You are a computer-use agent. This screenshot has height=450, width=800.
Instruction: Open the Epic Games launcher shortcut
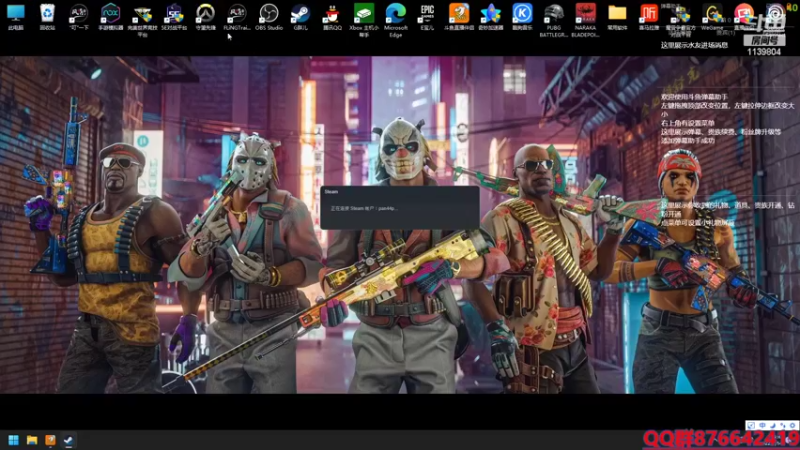427,16
